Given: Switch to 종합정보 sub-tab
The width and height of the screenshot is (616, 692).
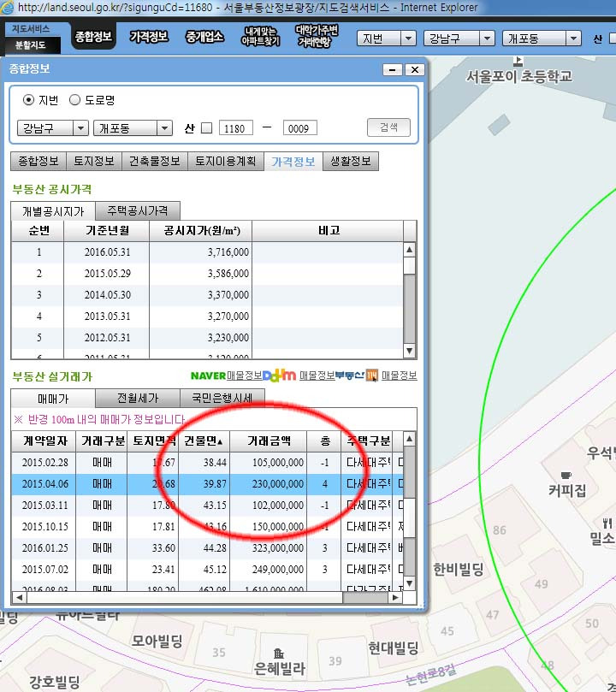Looking at the screenshot, I should pyautogui.click(x=38, y=161).
